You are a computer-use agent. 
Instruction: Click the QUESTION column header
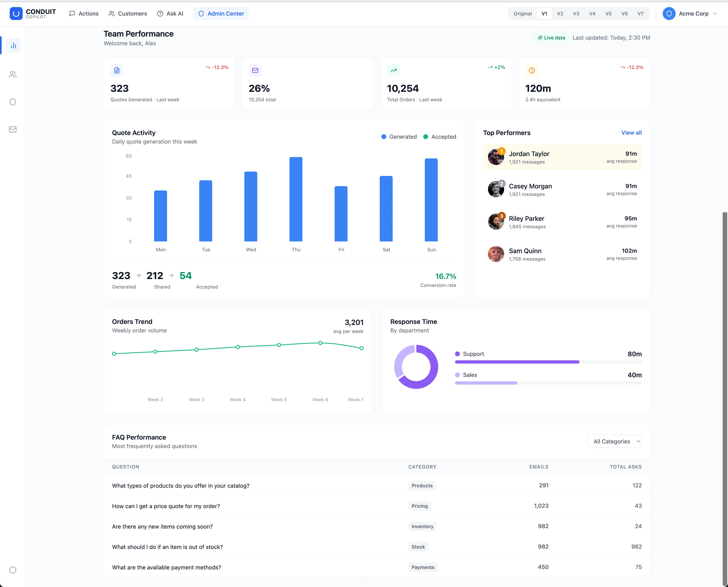coord(125,467)
